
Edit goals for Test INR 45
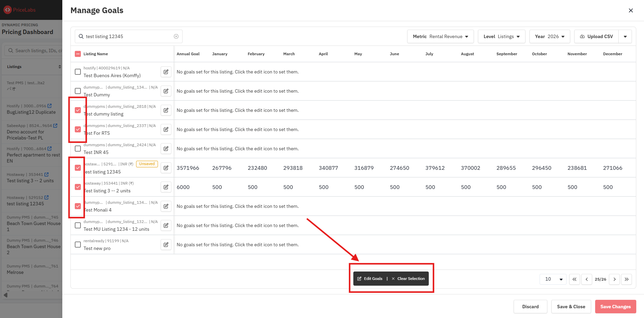pos(166,149)
